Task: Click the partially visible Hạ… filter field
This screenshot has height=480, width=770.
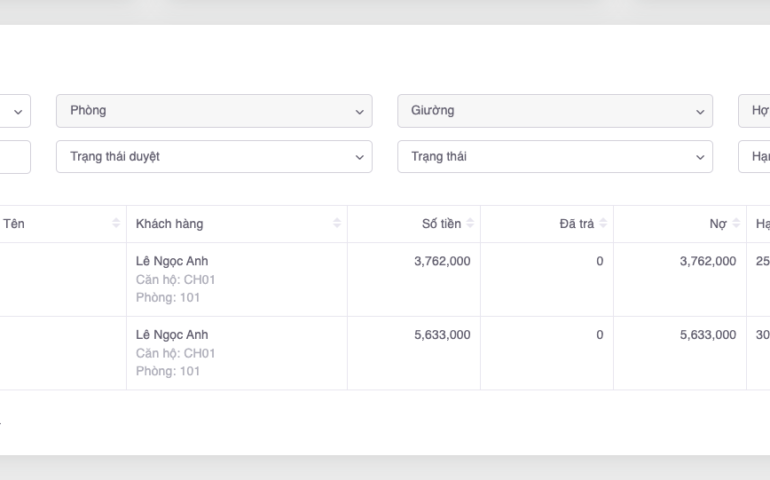Action: point(755,157)
